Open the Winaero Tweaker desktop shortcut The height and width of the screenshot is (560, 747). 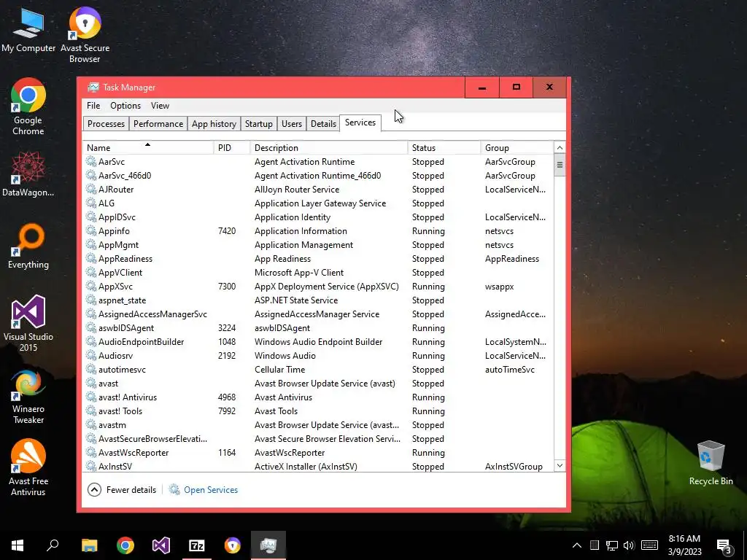(x=28, y=396)
